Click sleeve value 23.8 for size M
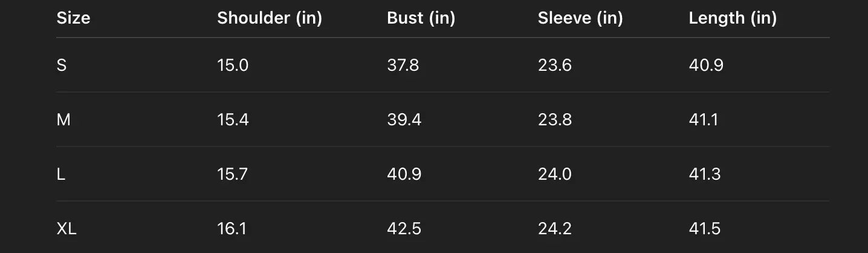This screenshot has height=253, width=868. pos(554,120)
